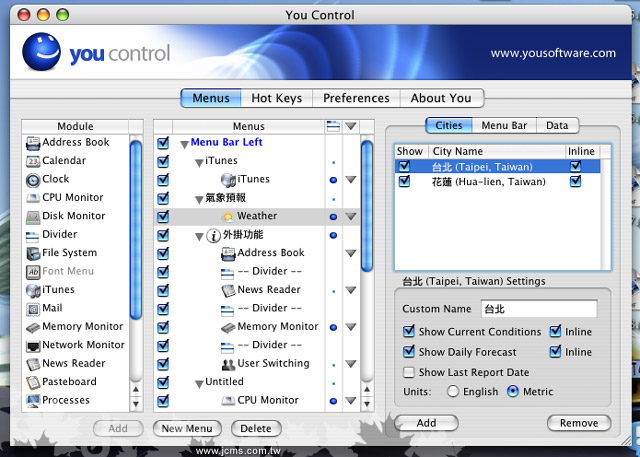Enable Show Last Report Date
This screenshot has height=457, width=640.
coord(409,372)
